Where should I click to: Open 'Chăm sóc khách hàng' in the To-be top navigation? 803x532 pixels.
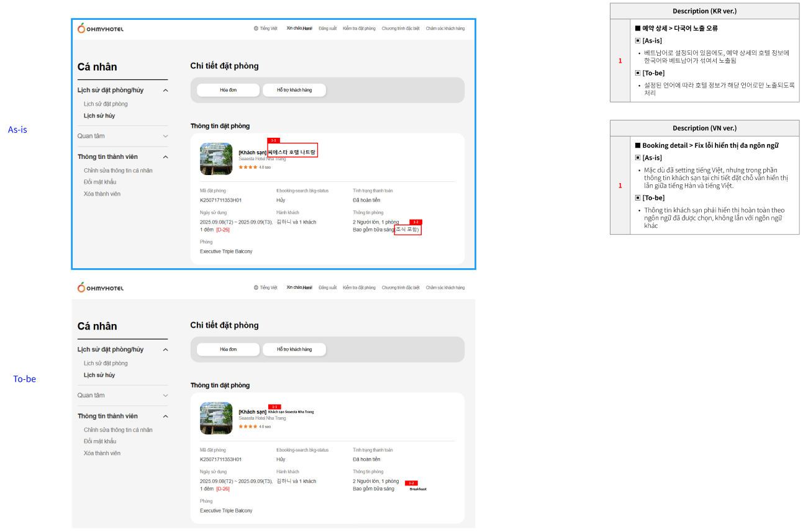[445, 288]
